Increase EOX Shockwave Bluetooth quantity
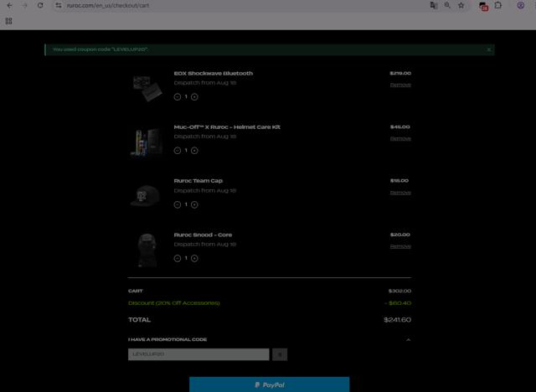536x392 pixels. (x=194, y=97)
